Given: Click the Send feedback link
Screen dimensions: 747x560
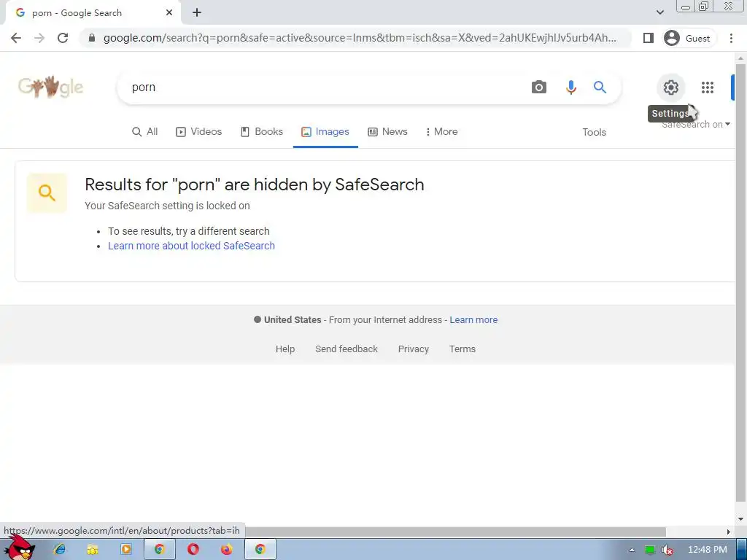Looking at the screenshot, I should (x=347, y=349).
